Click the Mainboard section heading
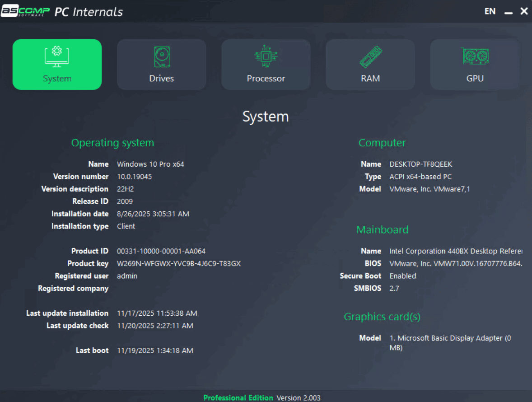 pyautogui.click(x=383, y=229)
